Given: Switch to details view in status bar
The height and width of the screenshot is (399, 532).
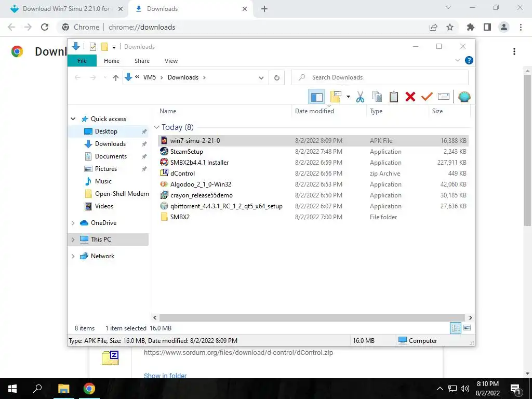Looking at the screenshot, I should [456, 328].
